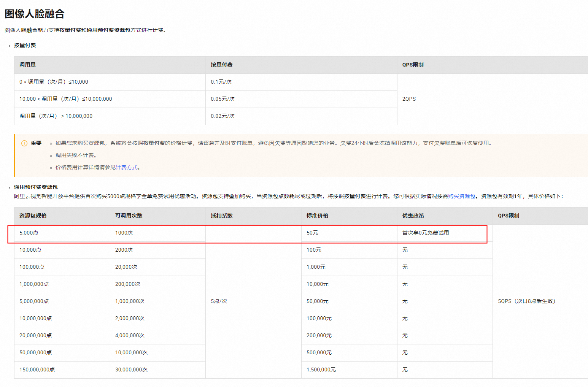
Task: Select the 10,000,000次 cell
Action: [x=158, y=353]
